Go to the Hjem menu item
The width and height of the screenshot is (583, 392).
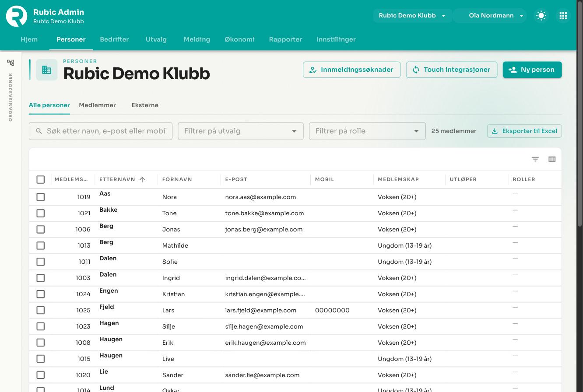[29, 39]
